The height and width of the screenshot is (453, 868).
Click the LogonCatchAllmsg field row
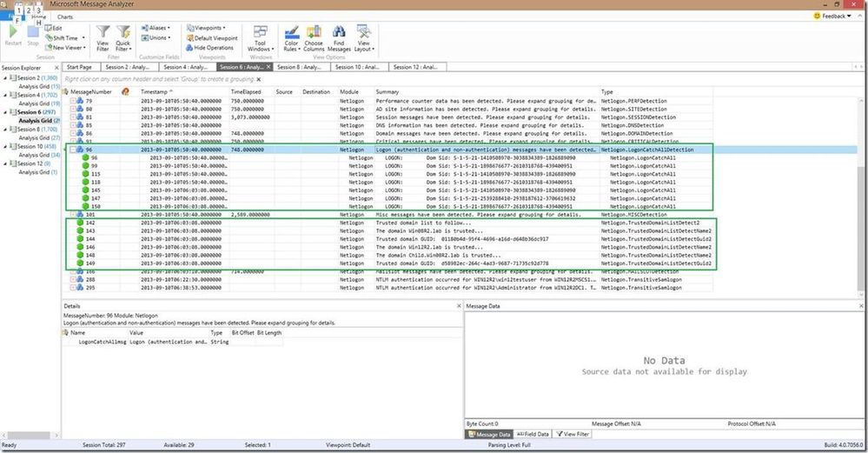coord(173,343)
